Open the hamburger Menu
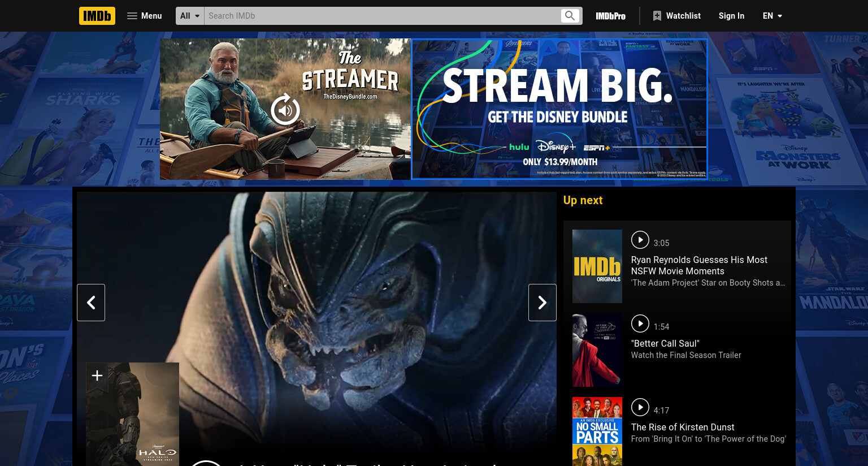 click(x=145, y=16)
